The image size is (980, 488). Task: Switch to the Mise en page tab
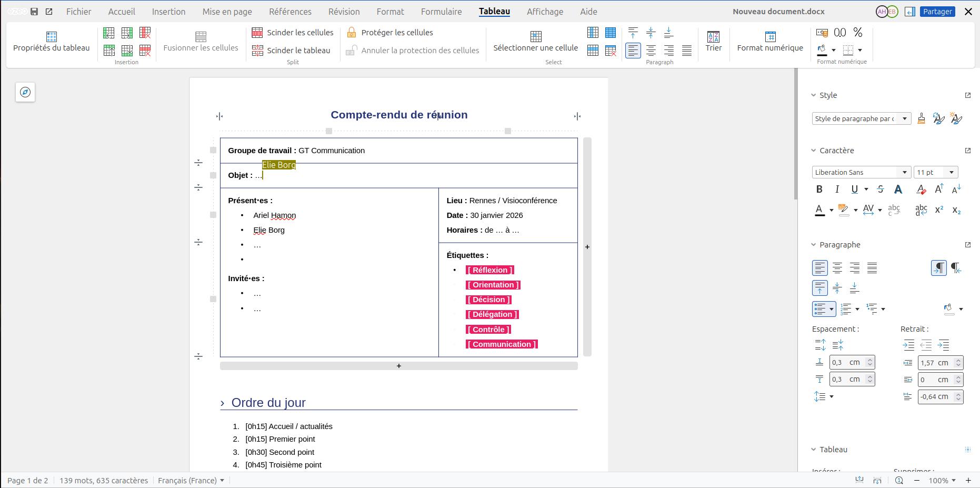(227, 12)
